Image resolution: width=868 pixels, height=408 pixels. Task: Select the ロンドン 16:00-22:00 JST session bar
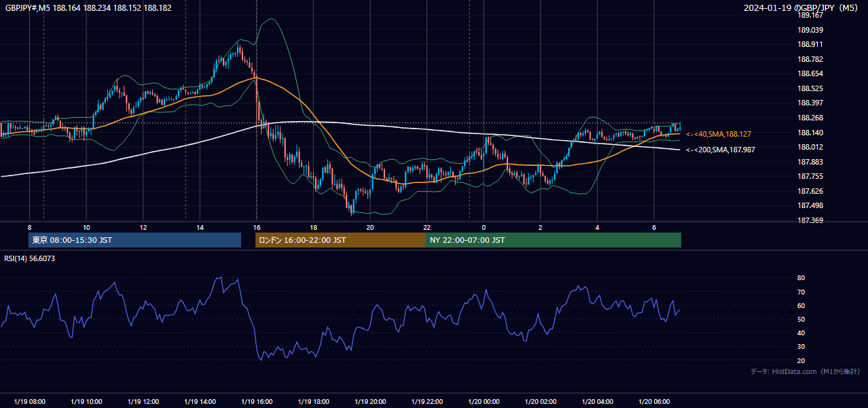tap(340, 240)
